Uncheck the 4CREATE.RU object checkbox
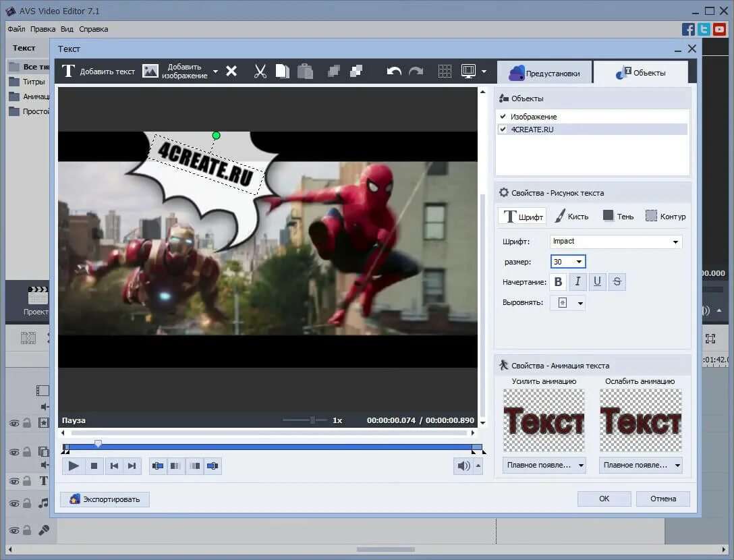Image resolution: width=734 pixels, height=560 pixels. 503,130
